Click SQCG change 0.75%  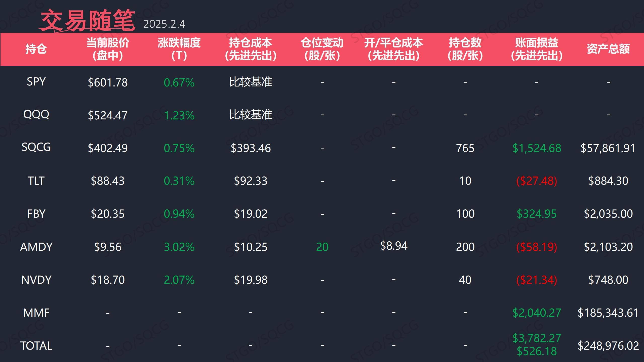(179, 148)
